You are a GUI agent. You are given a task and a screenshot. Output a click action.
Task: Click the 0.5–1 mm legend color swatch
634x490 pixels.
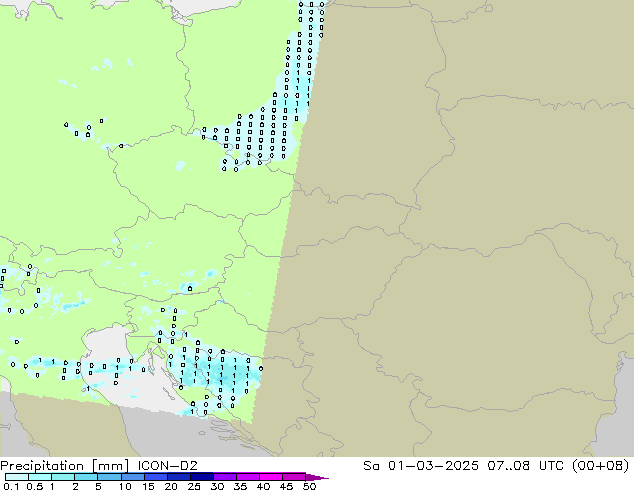40,477
